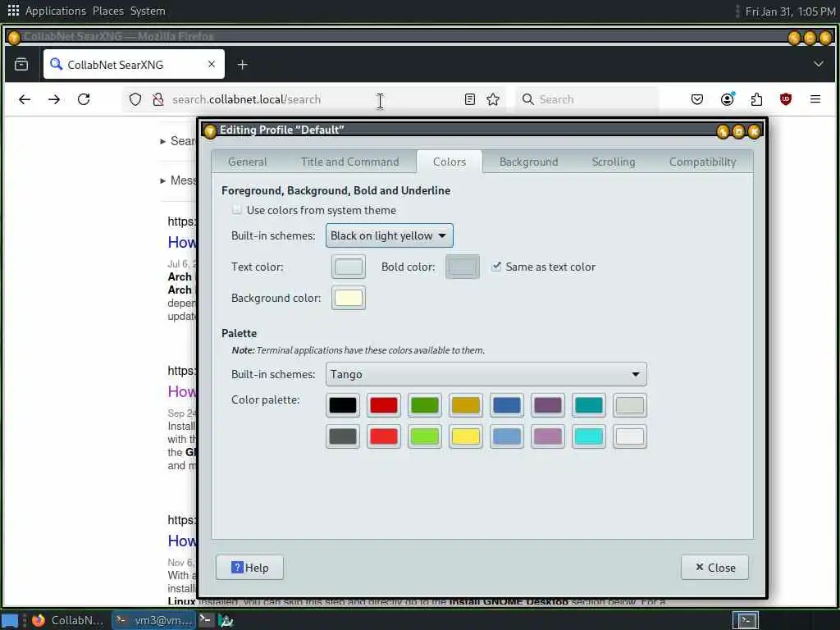Image resolution: width=840 pixels, height=630 pixels.
Task: Pick the Text color swatch
Action: [348, 267]
